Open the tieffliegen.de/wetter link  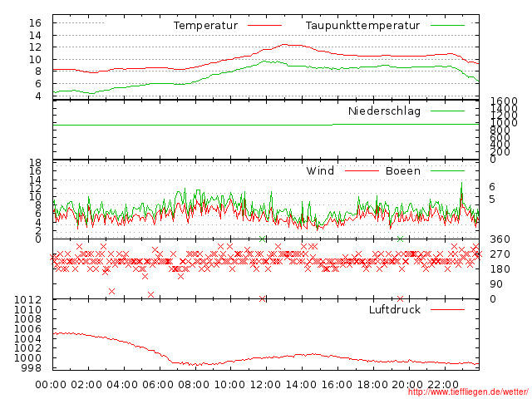tap(468, 392)
